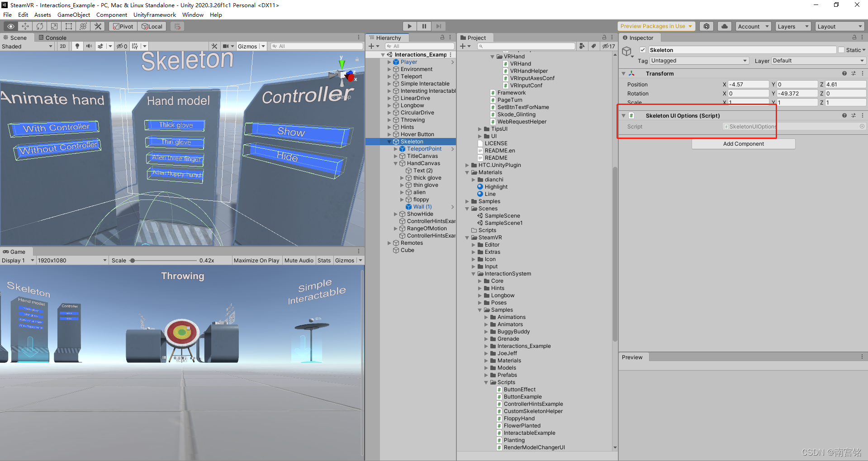Toggle scene audio speaker icon
This screenshot has height=461, width=868.
89,46
